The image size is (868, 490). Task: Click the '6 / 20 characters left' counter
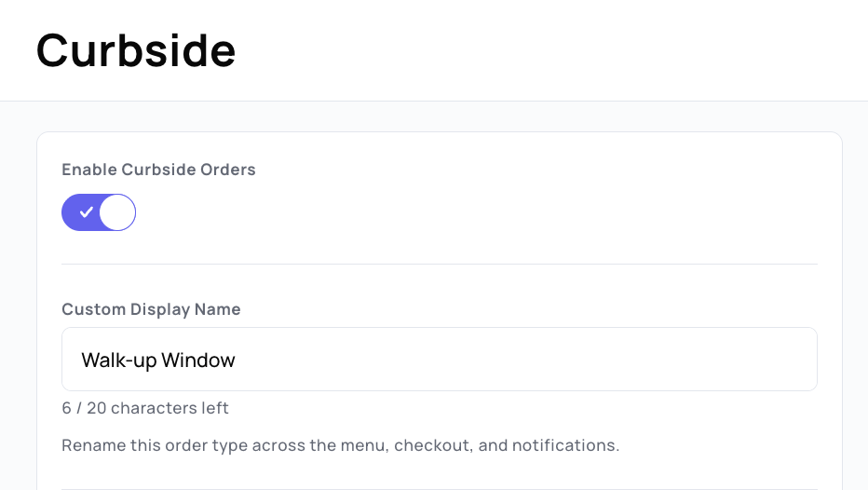pos(145,408)
